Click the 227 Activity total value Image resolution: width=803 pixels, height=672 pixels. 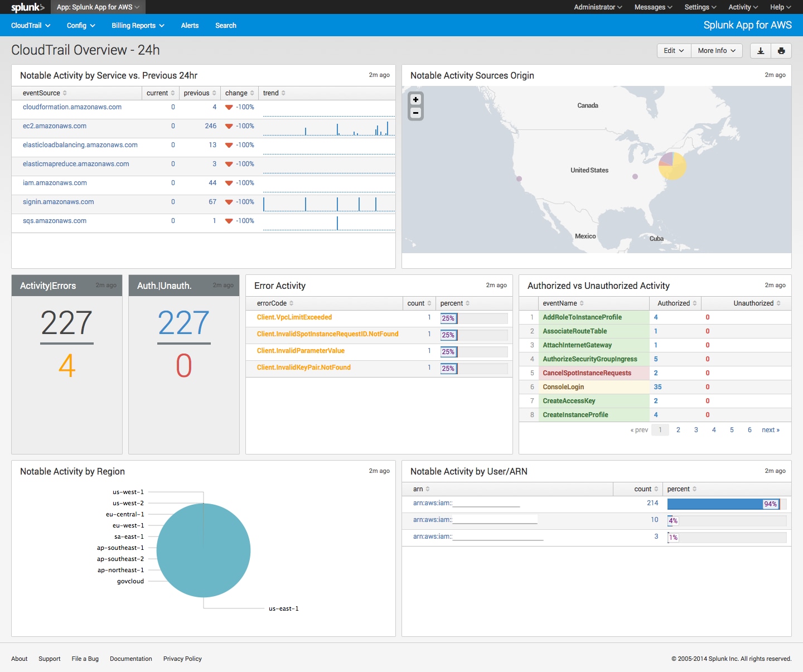tap(67, 323)
